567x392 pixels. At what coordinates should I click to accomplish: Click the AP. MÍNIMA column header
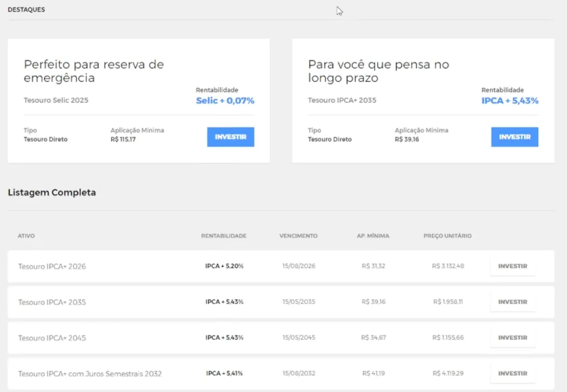pyautogui.click(x=373, y=236)
